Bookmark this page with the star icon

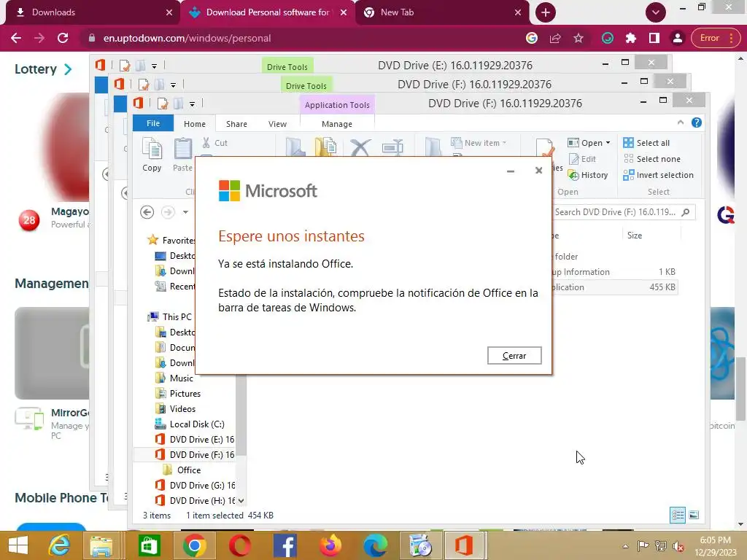[578, 38]
